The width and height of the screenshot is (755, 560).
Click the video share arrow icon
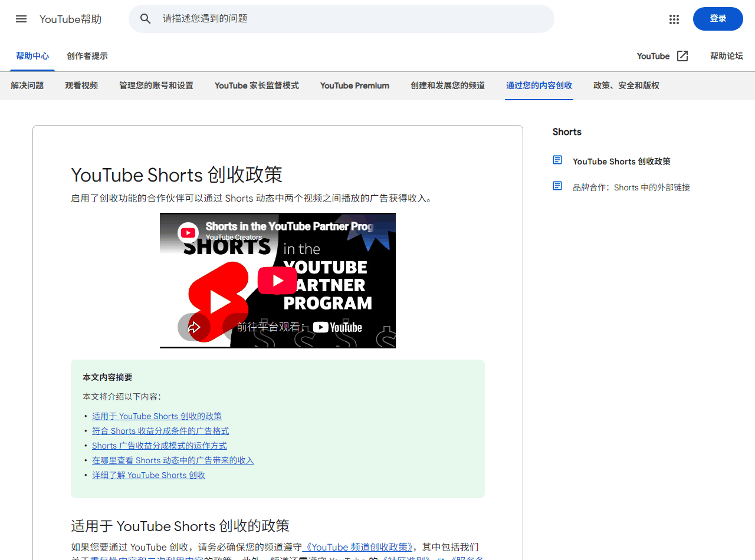[x=194, y=327]
